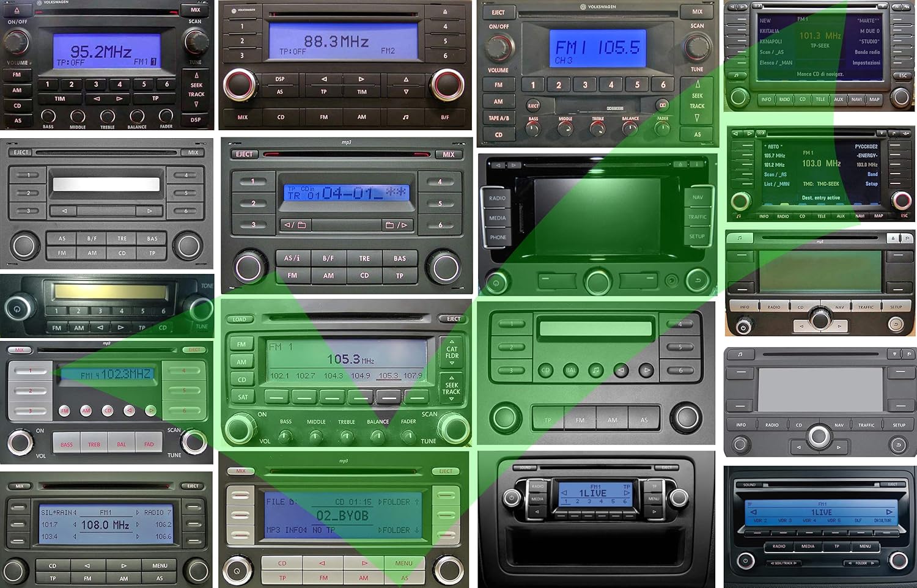Click the round play arrow on the 102.3MHZ radio
The width and height of the screenshot is (917, 588).
pos(151,410)
